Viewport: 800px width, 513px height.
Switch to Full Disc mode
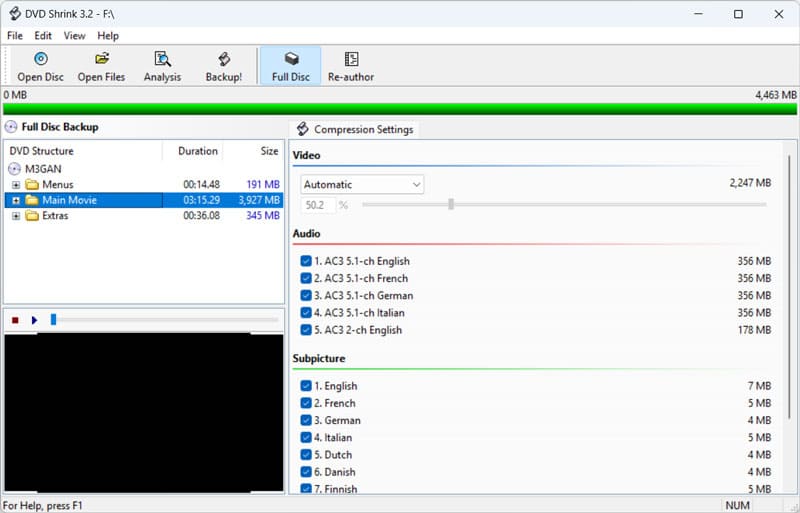[290, 60]
